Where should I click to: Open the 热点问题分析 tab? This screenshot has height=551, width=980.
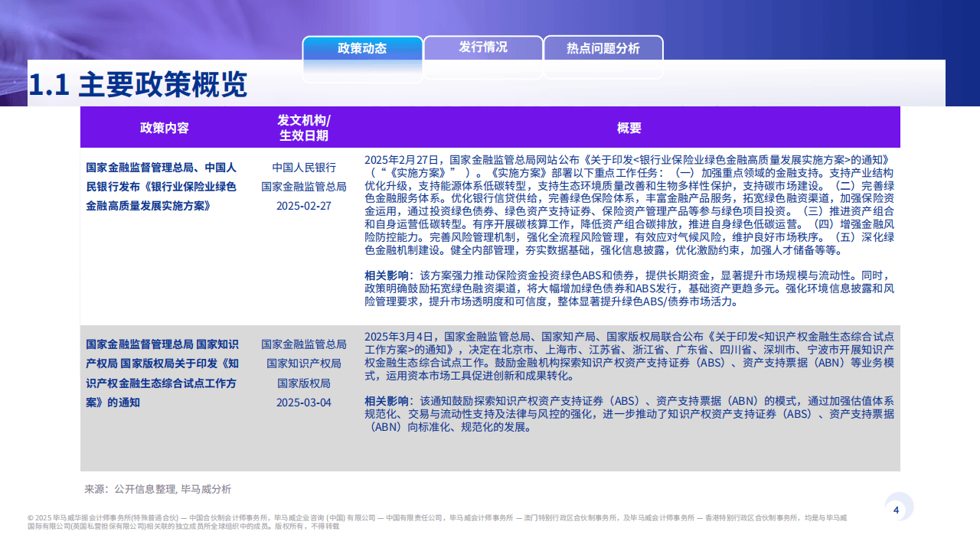(603, 47)
